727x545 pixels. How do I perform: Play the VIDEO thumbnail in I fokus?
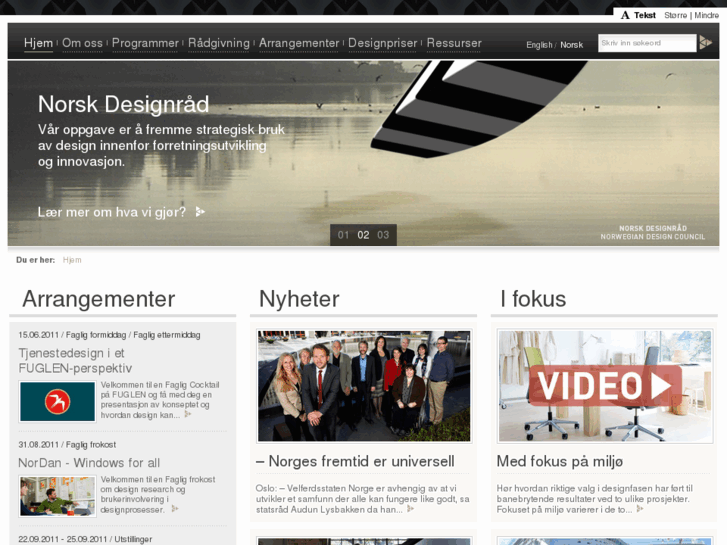[x=605, y=386]
